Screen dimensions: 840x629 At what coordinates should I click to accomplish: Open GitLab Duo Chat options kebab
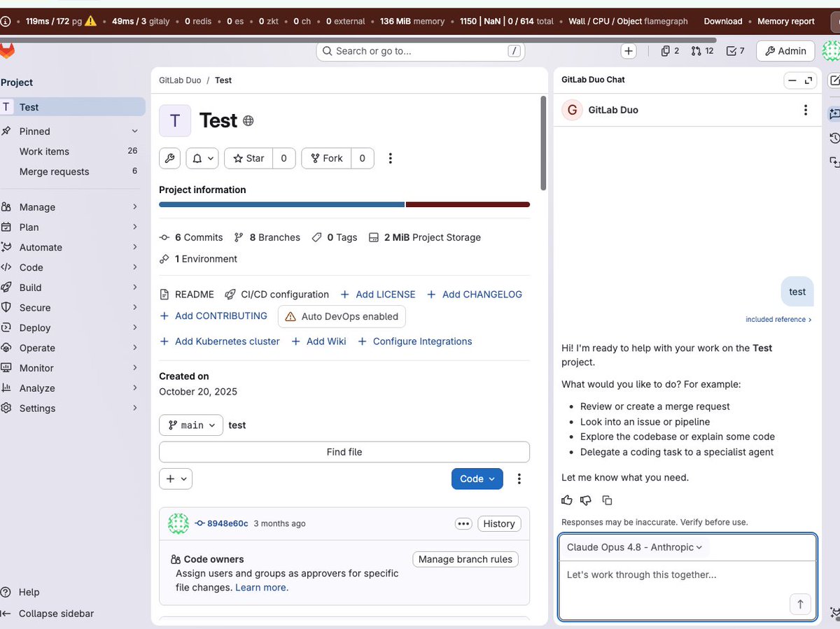[806, 110]
